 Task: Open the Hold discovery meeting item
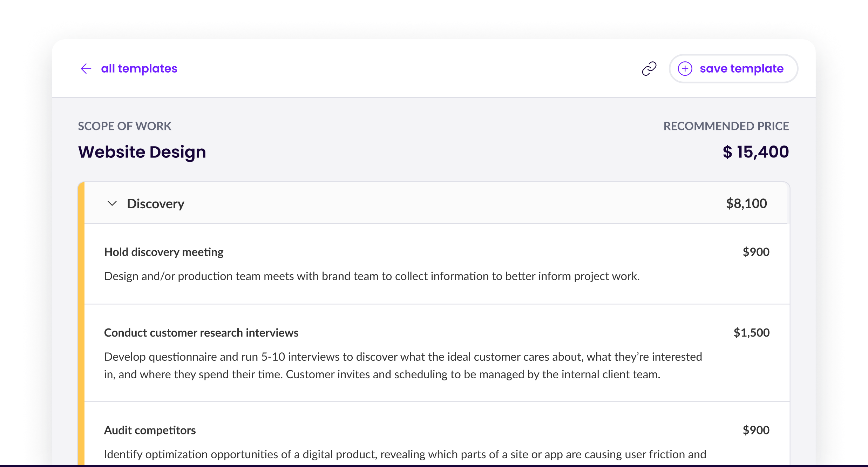click(x=164, y=252)
